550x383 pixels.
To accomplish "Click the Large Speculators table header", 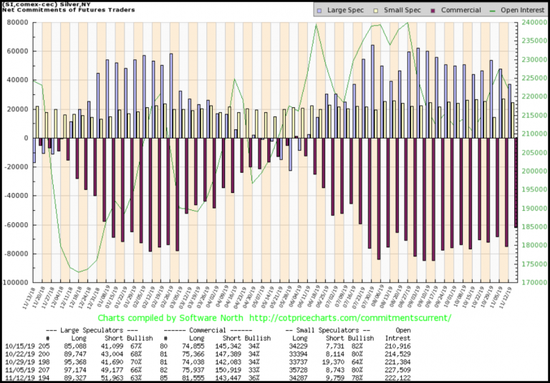I will [92, 330].
